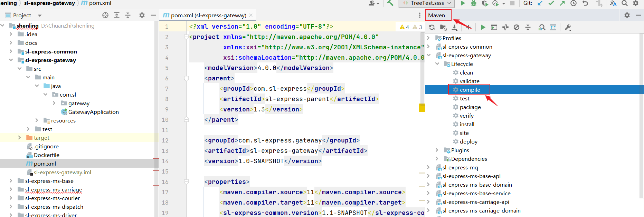
Task: Open the editor tab options menu
Action: pyautogui.click(x=420, y=15)
